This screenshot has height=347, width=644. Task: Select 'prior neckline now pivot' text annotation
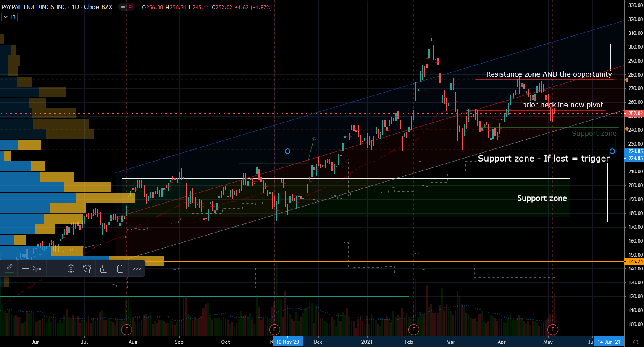(563, 105)
